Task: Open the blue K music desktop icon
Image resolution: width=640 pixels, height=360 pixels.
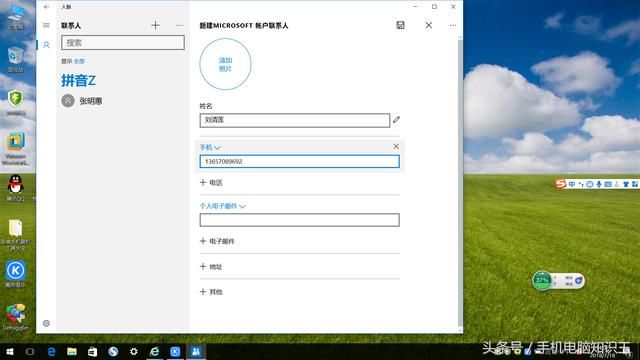Action: 16,274
